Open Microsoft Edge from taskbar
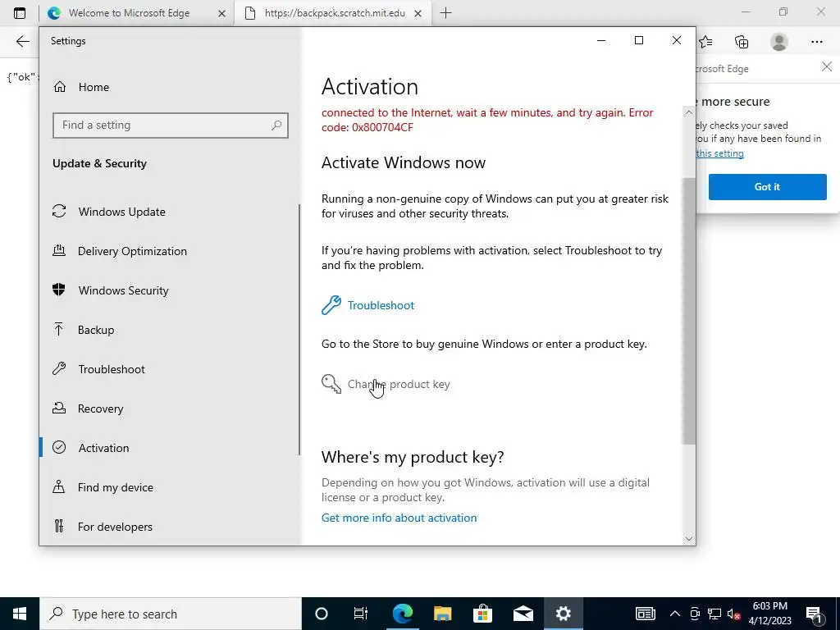 pos(402,614)
